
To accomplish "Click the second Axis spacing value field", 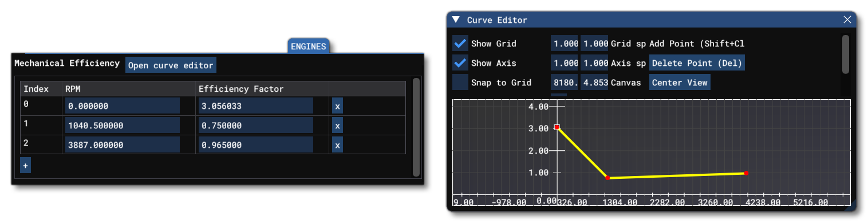I will pos(594,63).
